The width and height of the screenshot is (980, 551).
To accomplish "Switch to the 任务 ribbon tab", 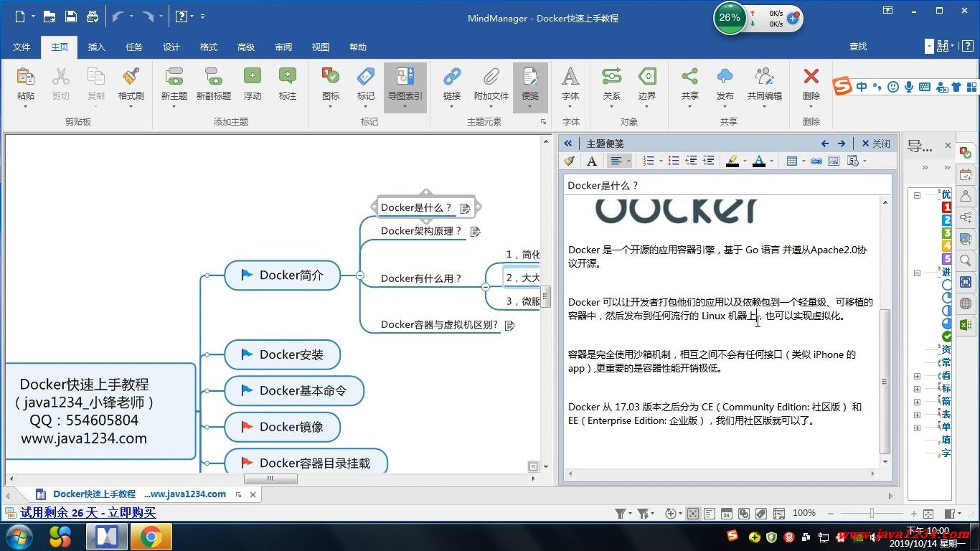I will pyautogui.click(x=134, y=47).
